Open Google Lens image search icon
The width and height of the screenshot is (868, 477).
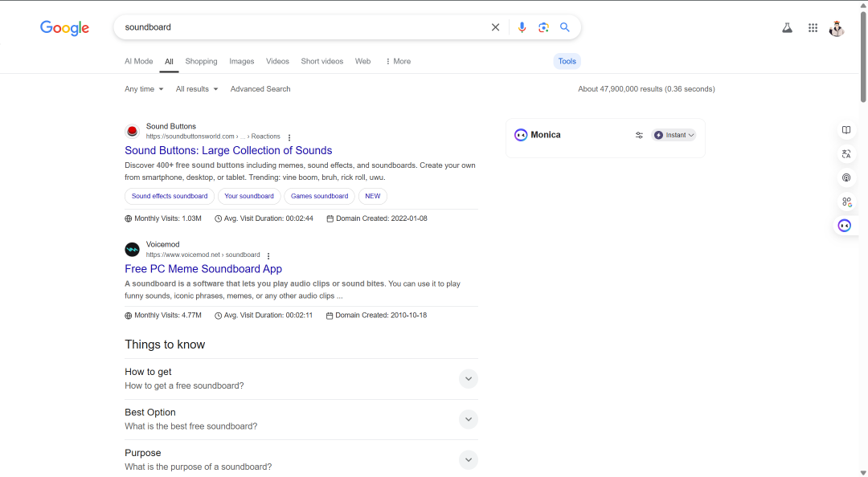(543, 27)
